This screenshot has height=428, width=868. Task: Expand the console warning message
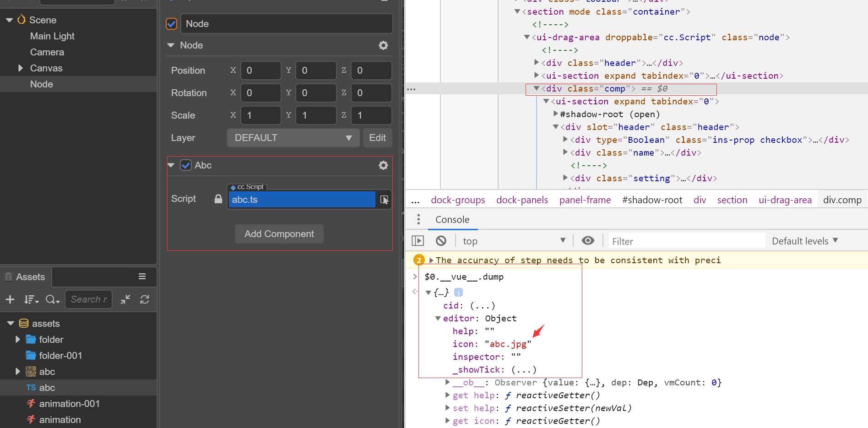coord(431,260)
